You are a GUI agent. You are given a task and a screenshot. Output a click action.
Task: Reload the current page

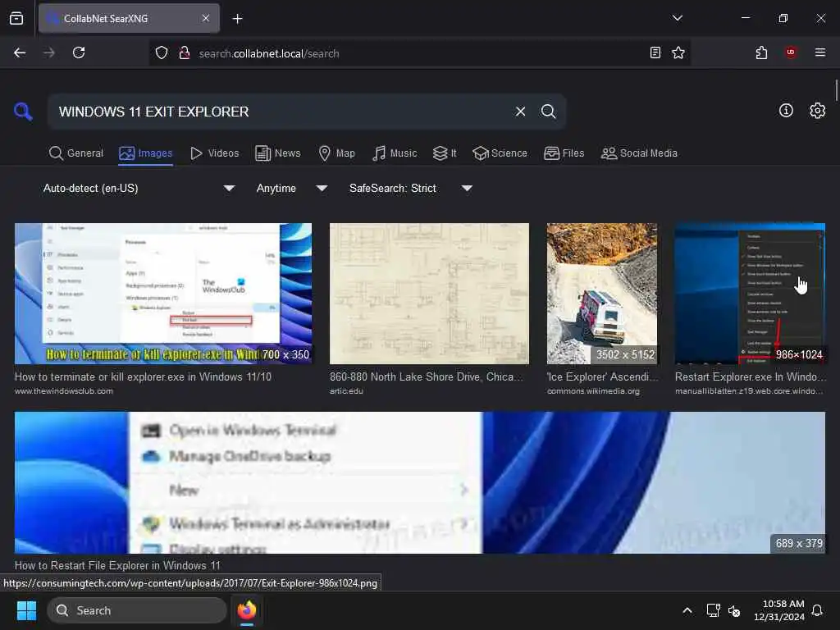[79, 52]
